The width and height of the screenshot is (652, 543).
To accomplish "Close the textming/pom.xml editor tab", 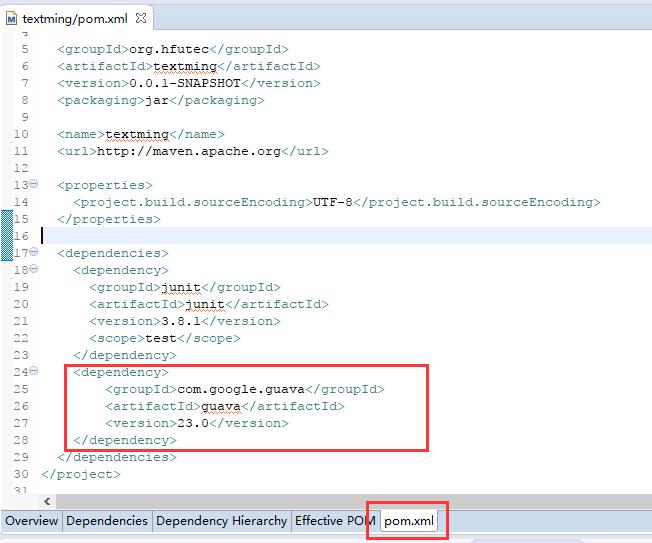I will 141,18.
